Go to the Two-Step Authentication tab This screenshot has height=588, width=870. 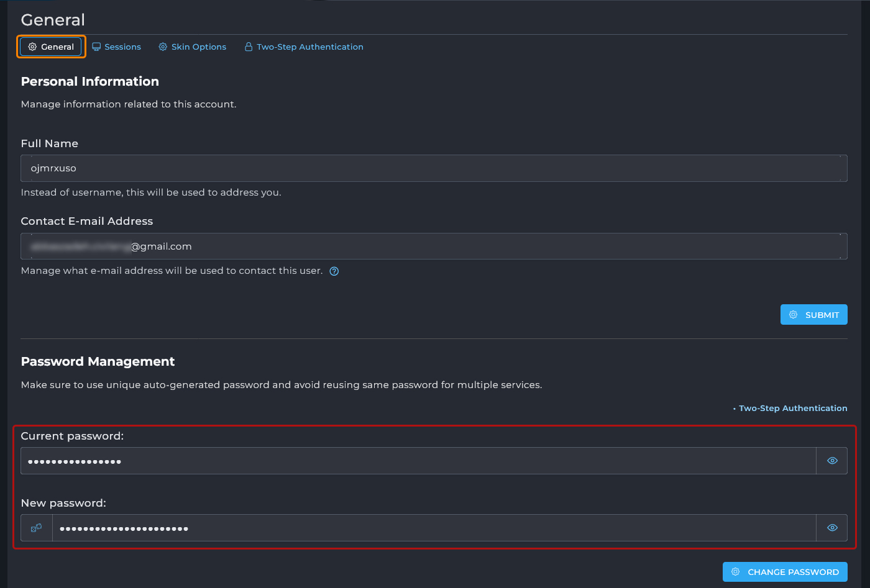click(x=309, y=47)
